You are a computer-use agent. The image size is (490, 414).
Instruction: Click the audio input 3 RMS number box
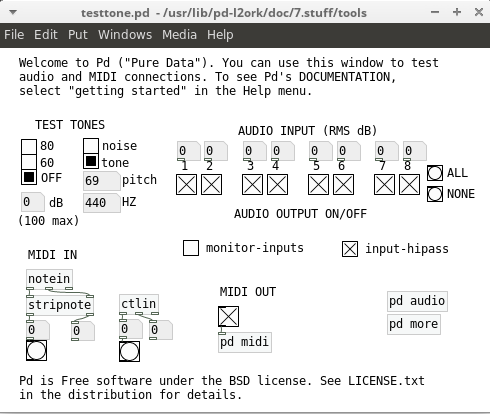tap(255, 151)
